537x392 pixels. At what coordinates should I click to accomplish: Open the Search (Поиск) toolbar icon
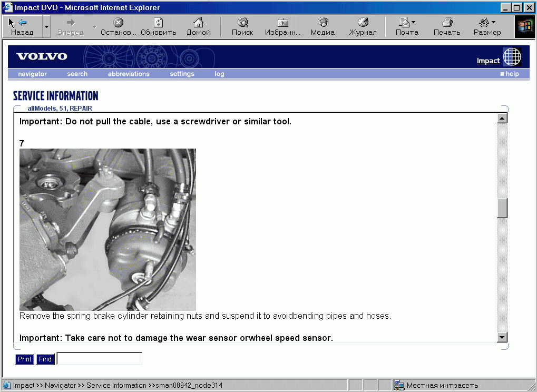click(242, 23)
